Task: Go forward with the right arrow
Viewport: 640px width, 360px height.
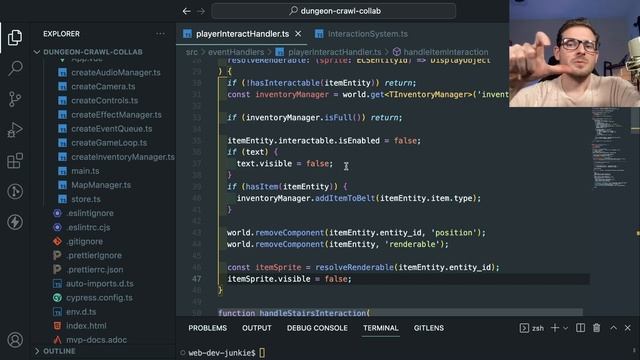Action: click(201, 11)
